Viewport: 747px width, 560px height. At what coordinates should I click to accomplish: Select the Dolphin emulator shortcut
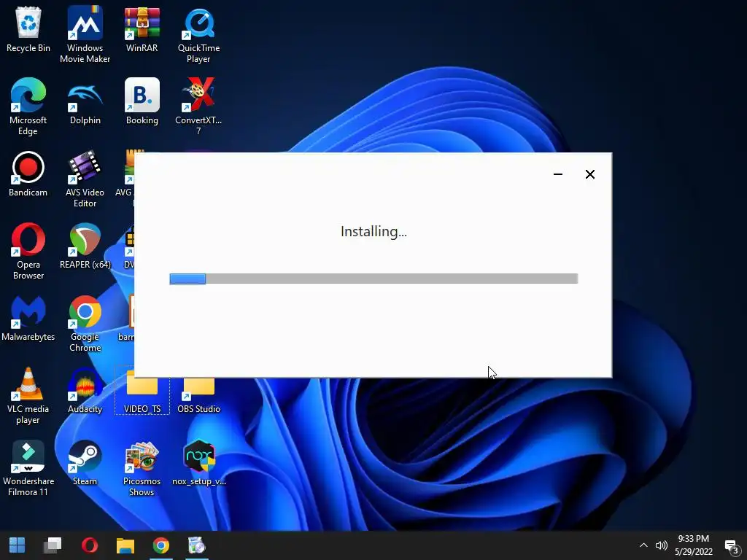click(85, 102)
